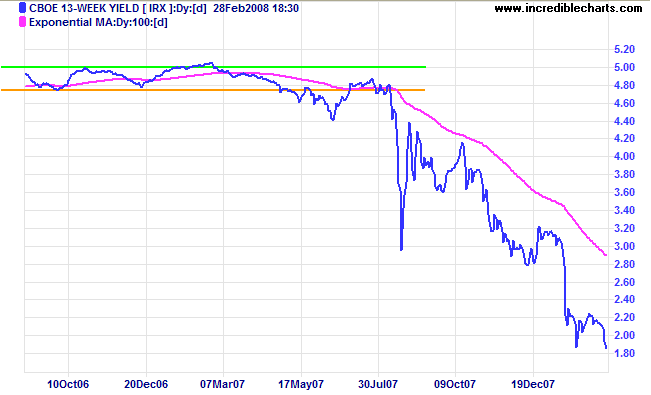This screenshot has height=395, width=651.
Task: Click the 17May07 date axis label
Action: point(301,384)
